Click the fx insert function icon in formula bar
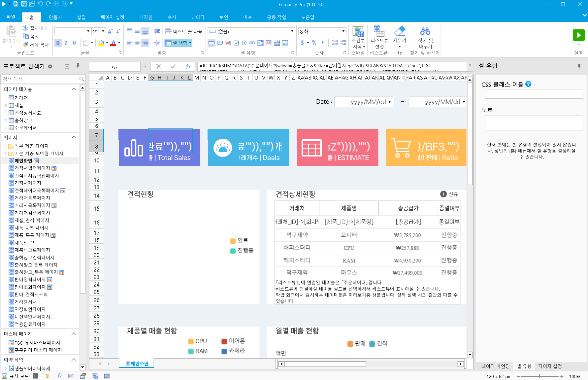This screenshot has height=380, width=588. [x=188, y=66]
